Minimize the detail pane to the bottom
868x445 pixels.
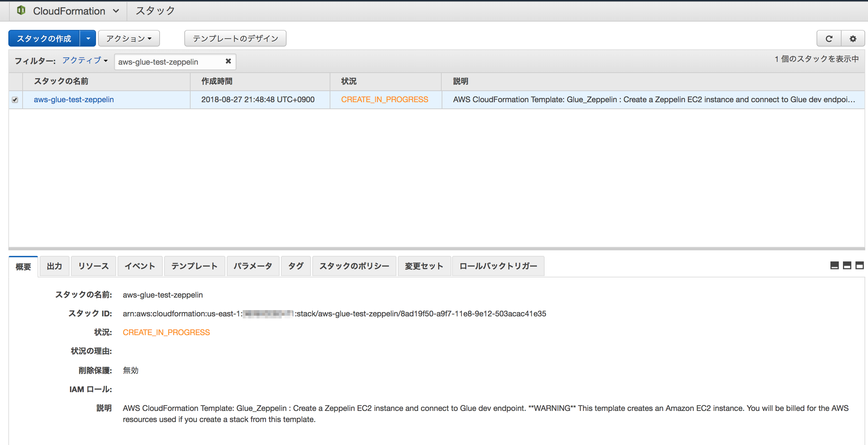click(x=834, y=266)
